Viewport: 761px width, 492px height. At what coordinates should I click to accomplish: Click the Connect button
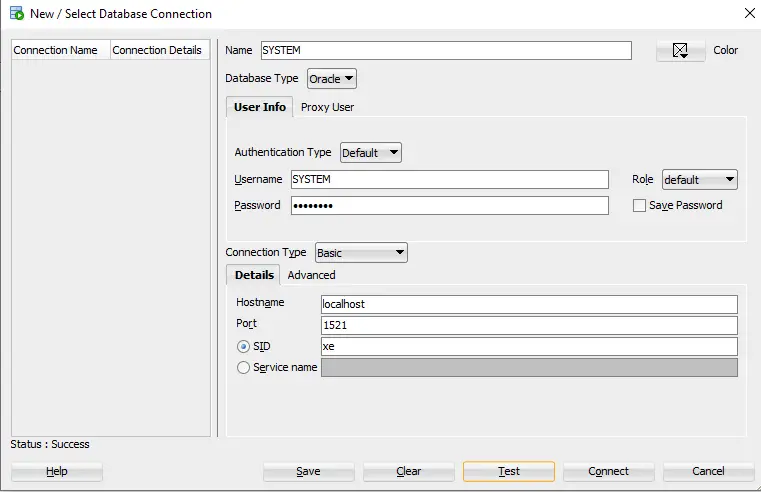pyautogui.click(x=609, y=471)
